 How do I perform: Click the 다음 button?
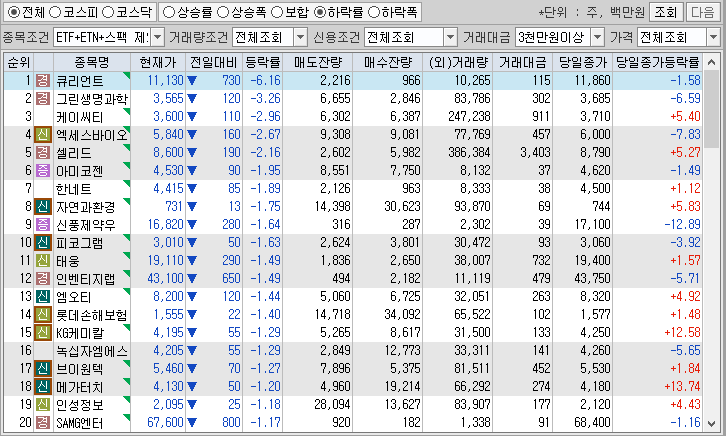[x=702, y=12]
